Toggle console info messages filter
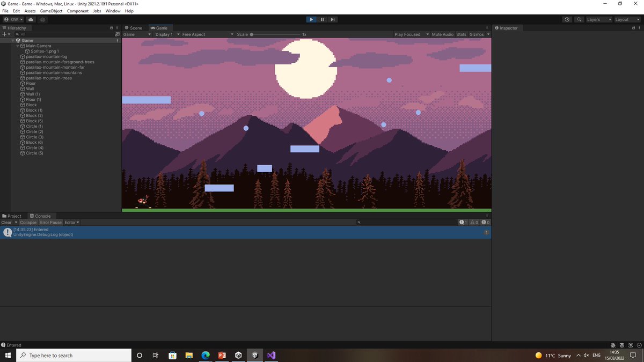644x362 pixels. click(463, 223)
